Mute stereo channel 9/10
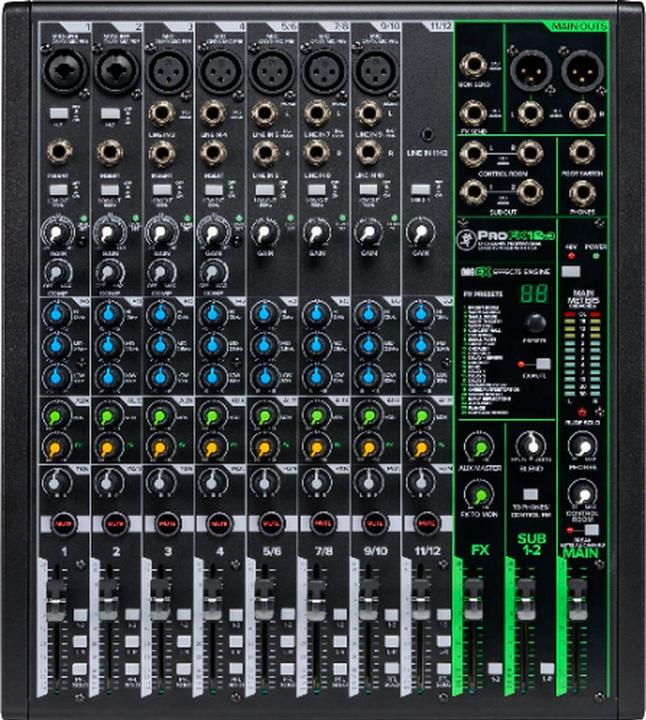 coord(375,523)
